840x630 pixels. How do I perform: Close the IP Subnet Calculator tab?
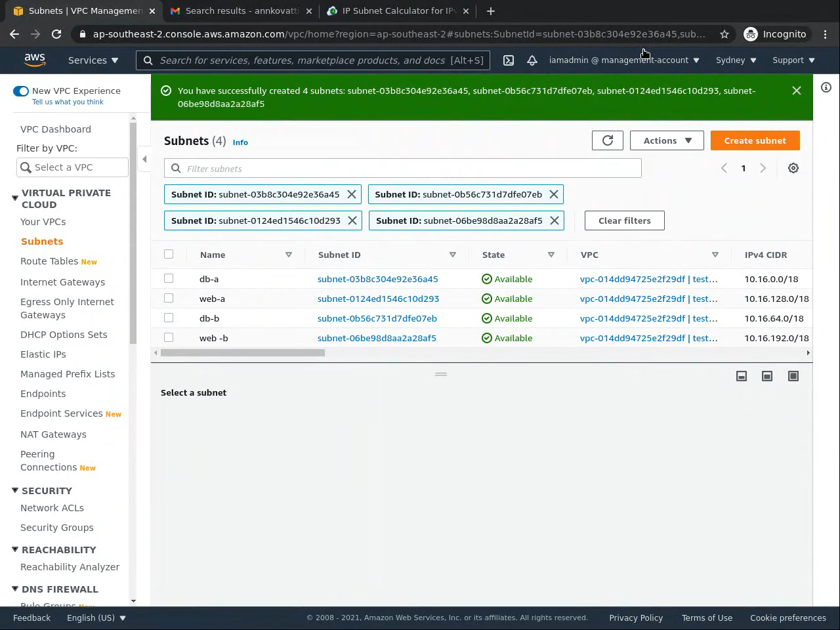[466, 10]
